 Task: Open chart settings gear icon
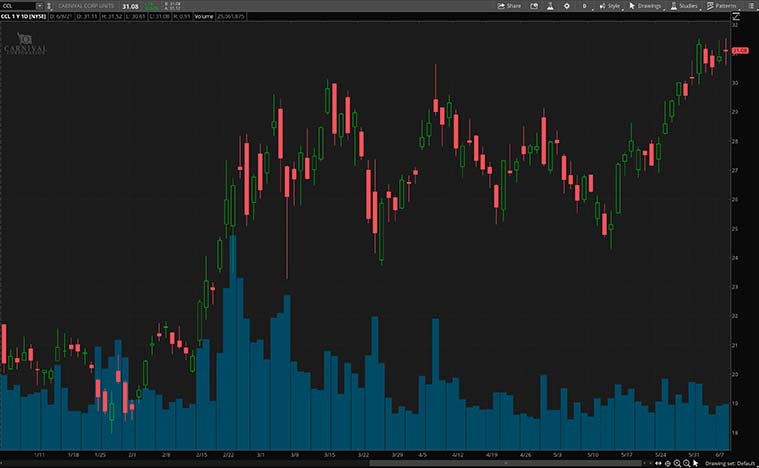pyautogui.click(x=567, y=5)
